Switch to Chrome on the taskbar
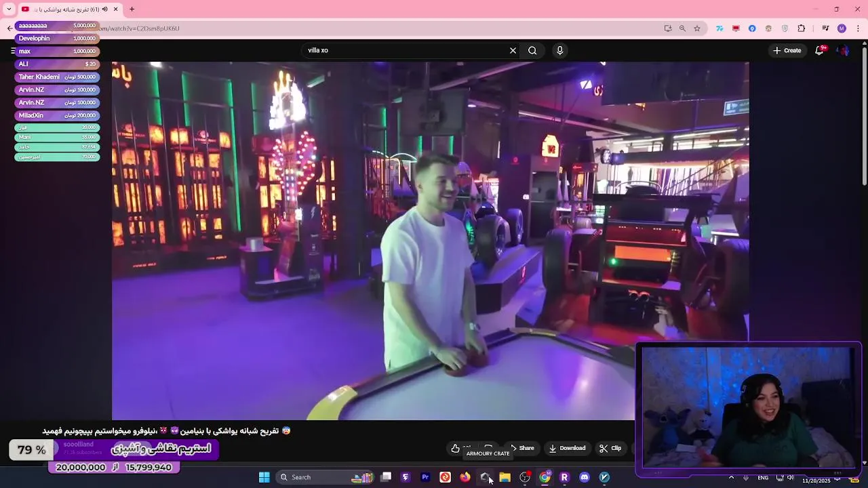Screen dimensions: 868x488 coord(545,477)
